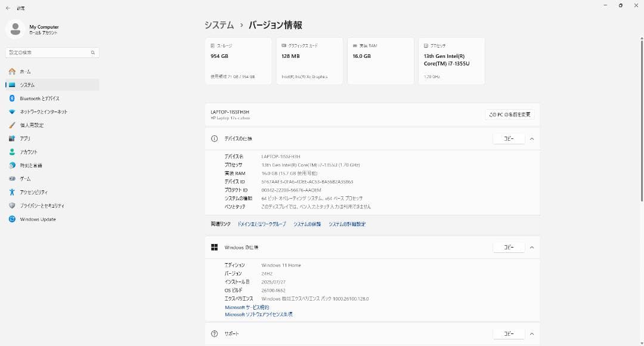Click the Windows Update icon in sidebar

click(x=11, y=219)
